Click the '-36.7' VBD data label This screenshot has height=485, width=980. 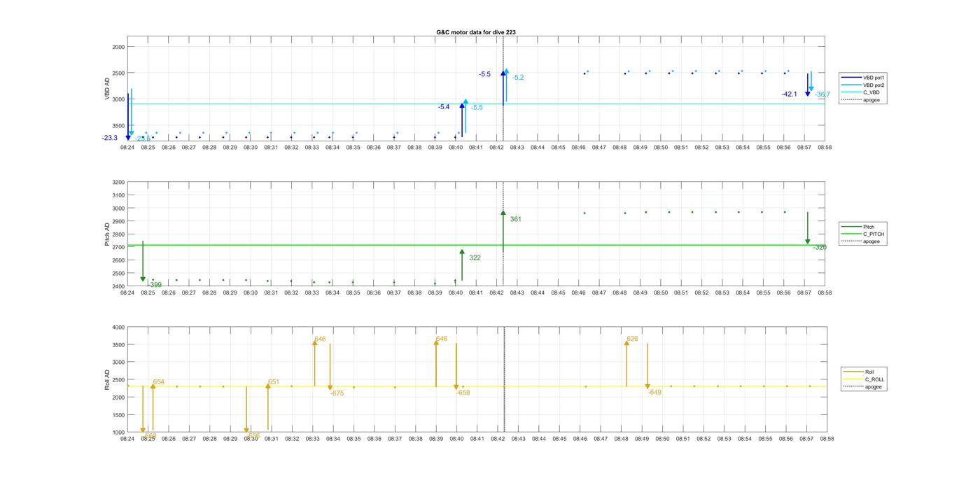click(822, 94)
